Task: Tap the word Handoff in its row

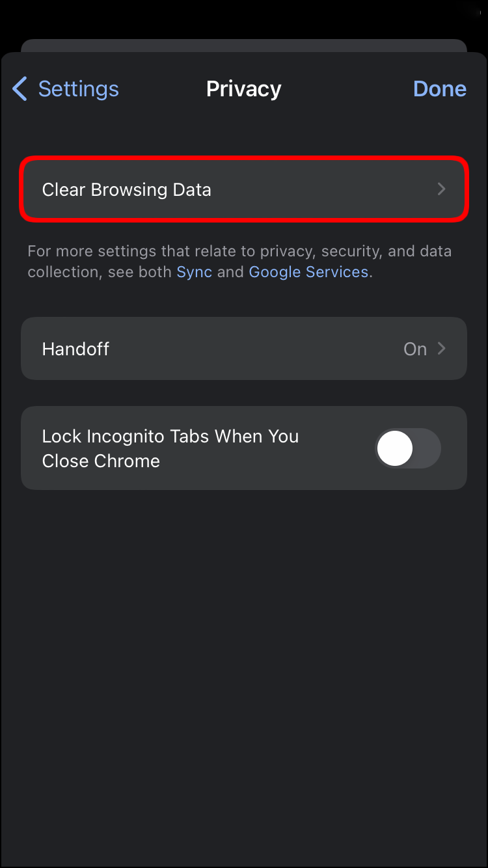Action: click(x=75, y=349)
